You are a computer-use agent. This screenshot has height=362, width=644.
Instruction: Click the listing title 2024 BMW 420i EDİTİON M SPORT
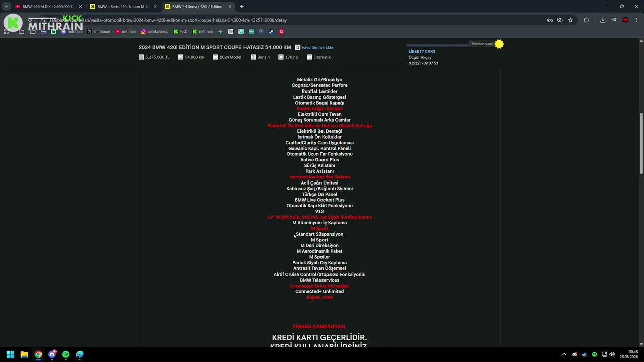pos(215,47)
